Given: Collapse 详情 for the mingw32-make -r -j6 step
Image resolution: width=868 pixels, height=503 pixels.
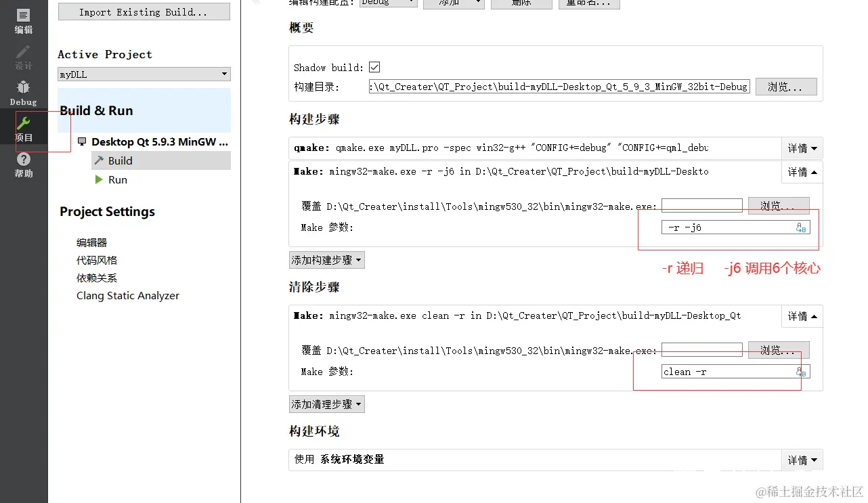Looking at the screenshot, I should [802, 172].
